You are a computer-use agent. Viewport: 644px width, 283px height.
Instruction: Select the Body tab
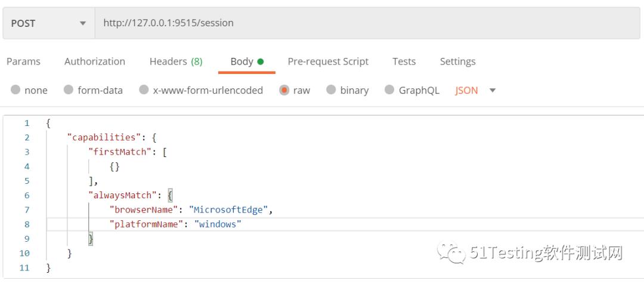[246, 61]
